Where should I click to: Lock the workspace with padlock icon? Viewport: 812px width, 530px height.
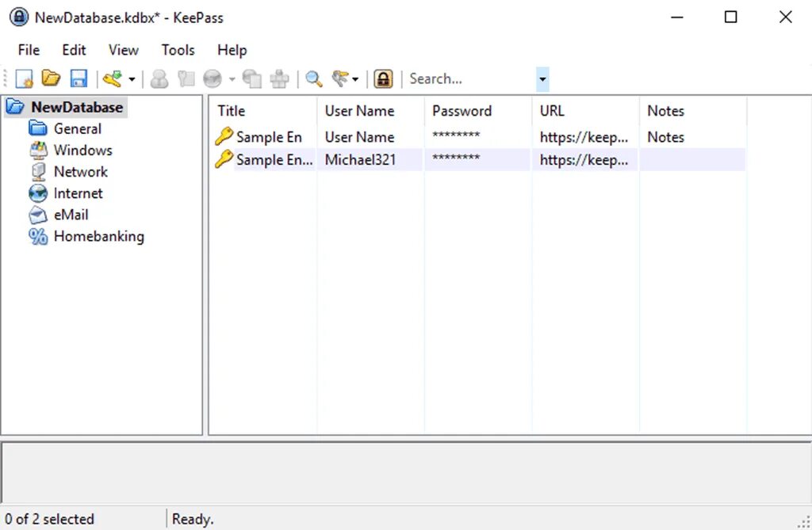point(383,78)
